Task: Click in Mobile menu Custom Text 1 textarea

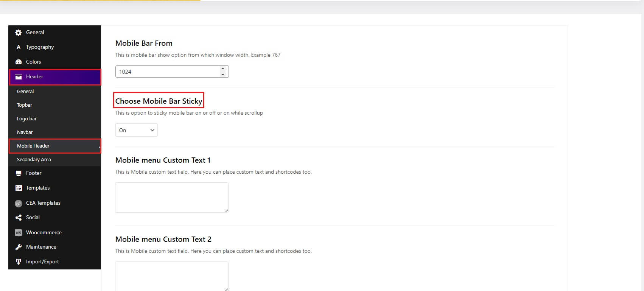Action: pos(171,197)
